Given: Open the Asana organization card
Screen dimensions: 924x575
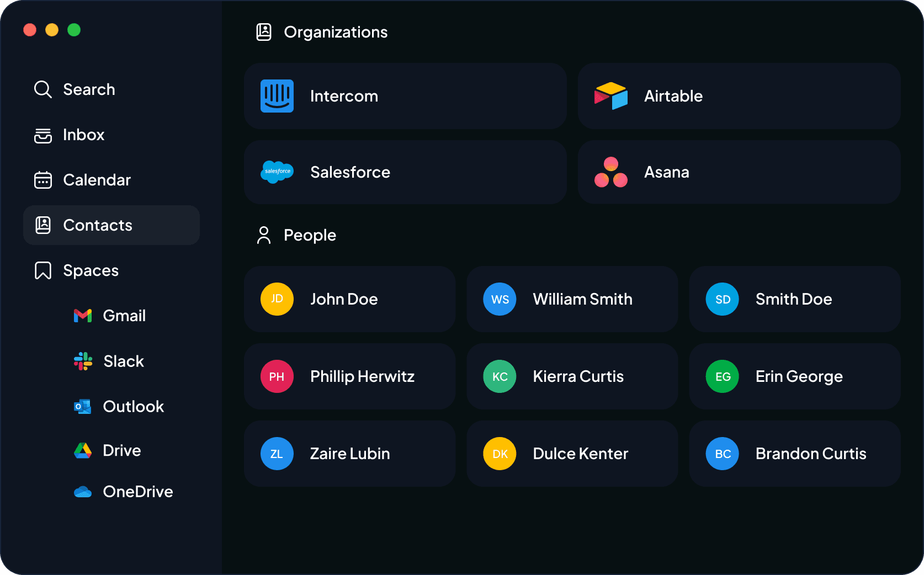Looking at the screenshot, I should click(739, 172).
